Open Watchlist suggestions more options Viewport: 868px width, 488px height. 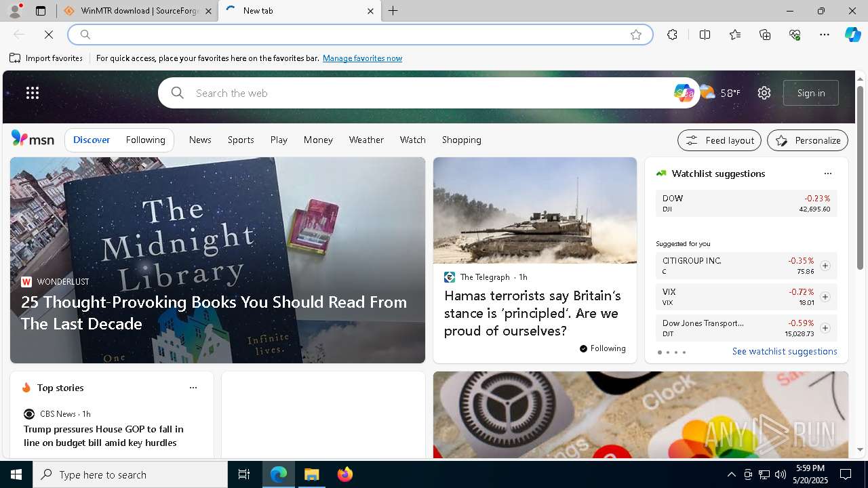click(x=827, y=174)
